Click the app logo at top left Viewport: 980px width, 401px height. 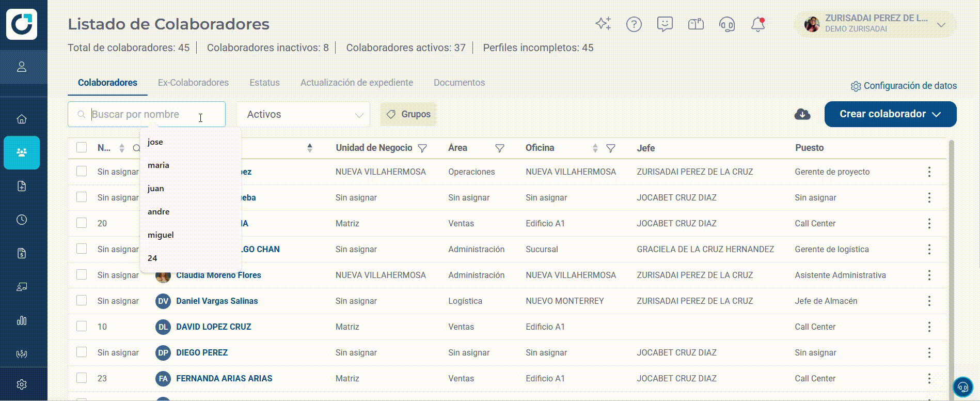(x=22, y=24)
